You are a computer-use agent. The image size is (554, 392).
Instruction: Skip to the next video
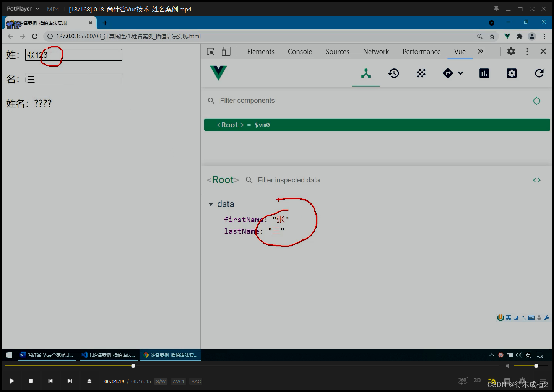tap(70, 381)
